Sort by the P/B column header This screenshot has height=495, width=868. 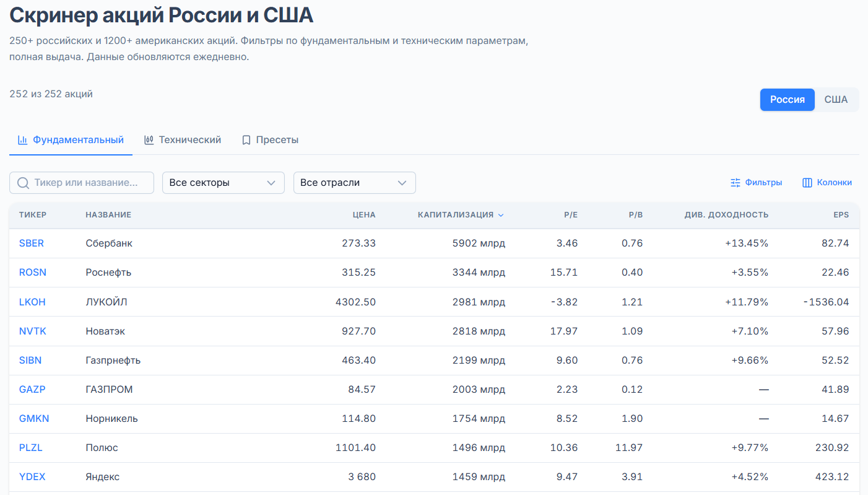pos(636,215)
